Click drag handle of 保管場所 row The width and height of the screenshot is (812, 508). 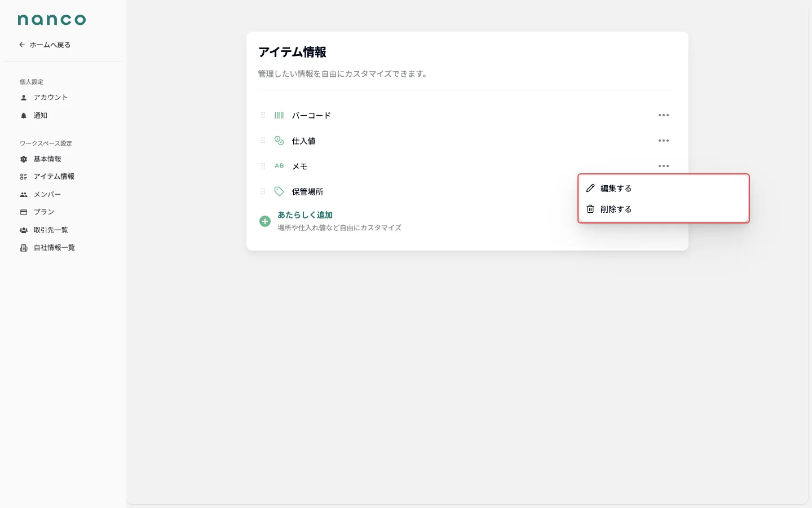click(263, 191)
